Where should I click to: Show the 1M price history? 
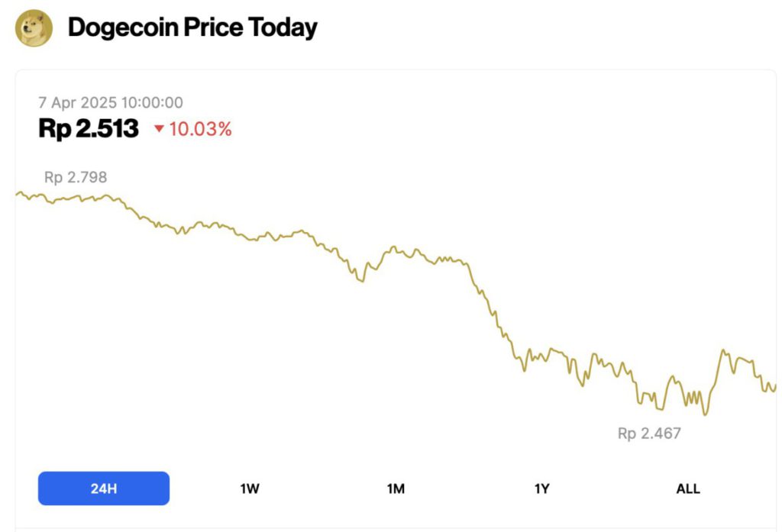396,488
